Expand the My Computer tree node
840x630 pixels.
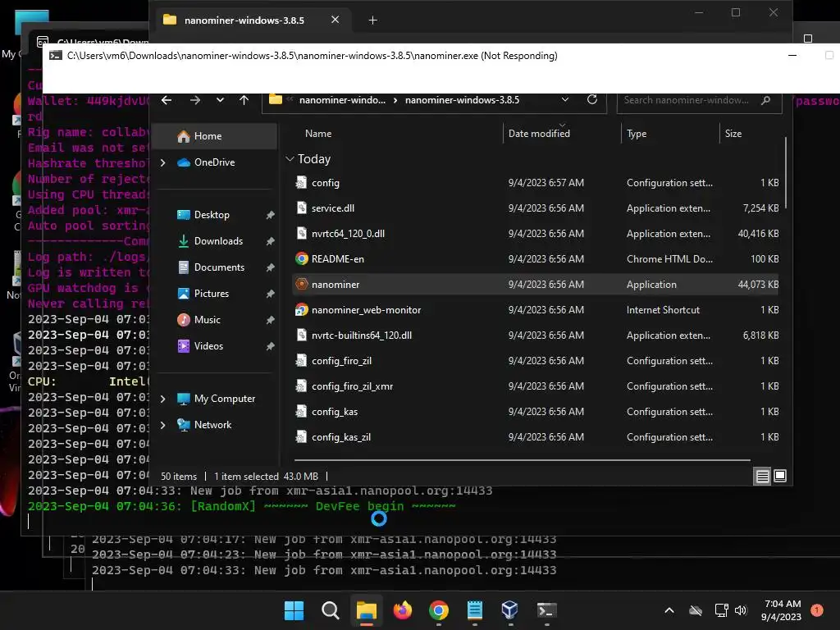coord(163,399)
